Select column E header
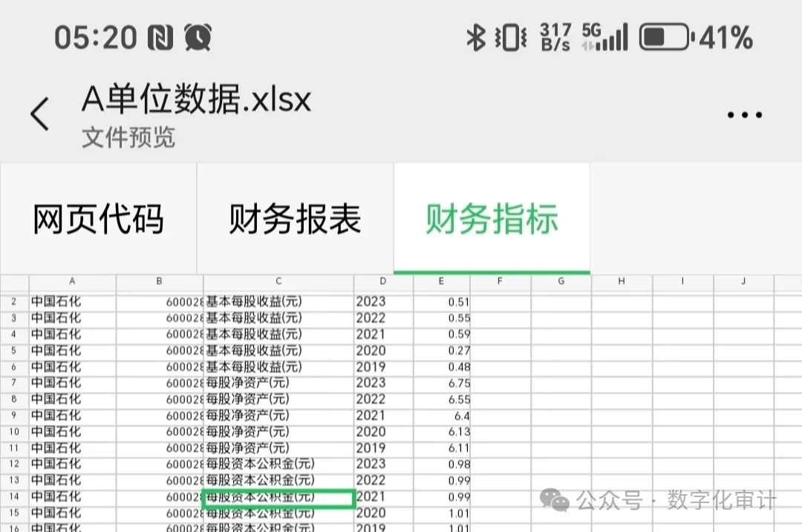The height and width of the screenshot is (532, 802). (441, 282)
